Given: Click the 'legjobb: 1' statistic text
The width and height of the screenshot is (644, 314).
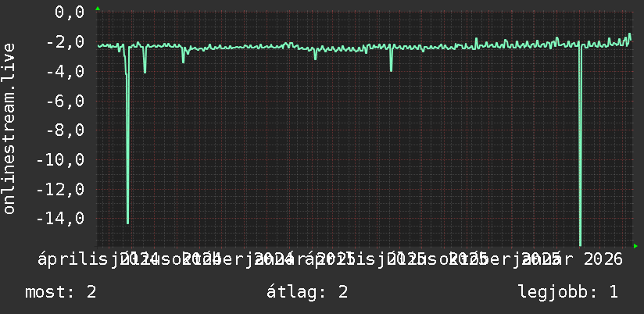Looking at the screenshot, I should click(x=568, y=292).
